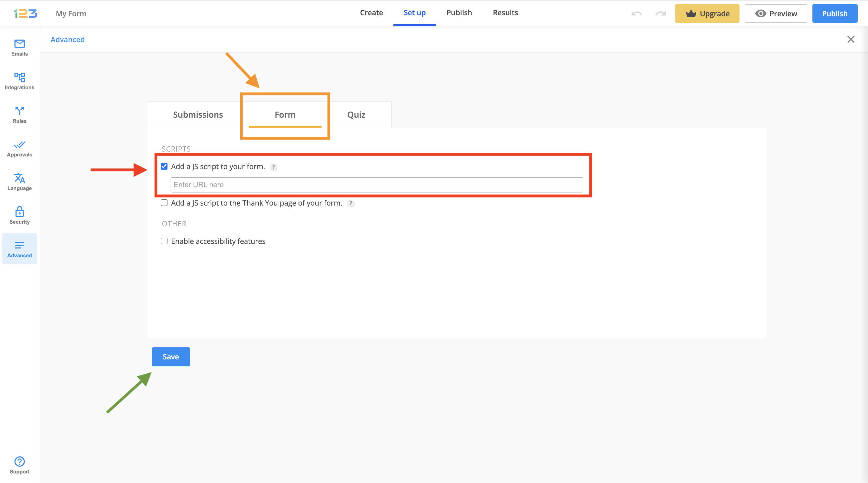The width and height of the screenshot is (868, 483).
Task: Switch to the Quiz tab
Action: pyautogui.click(x=356, y=115)
